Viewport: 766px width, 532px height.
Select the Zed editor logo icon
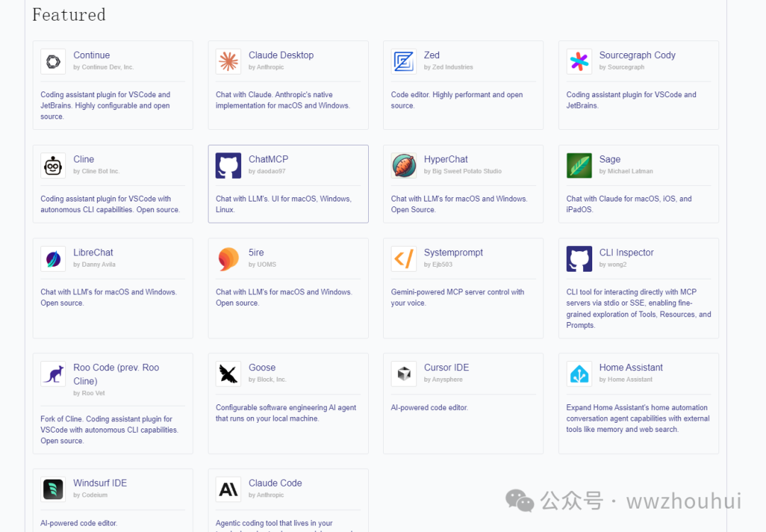tap(404, 62)
